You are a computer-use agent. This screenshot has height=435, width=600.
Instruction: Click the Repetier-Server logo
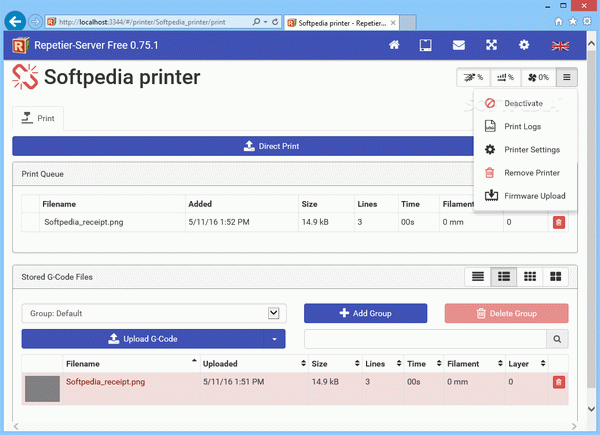20,46
